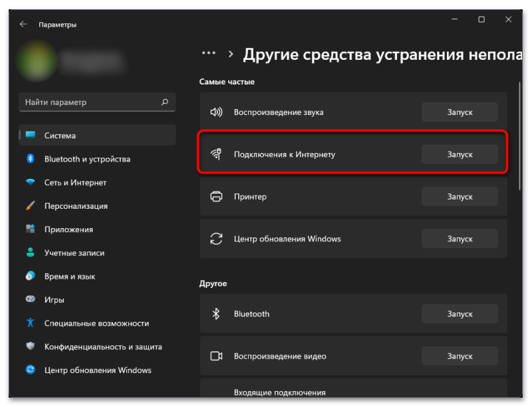Click the Учетные записи person icon

pos(31,252)
